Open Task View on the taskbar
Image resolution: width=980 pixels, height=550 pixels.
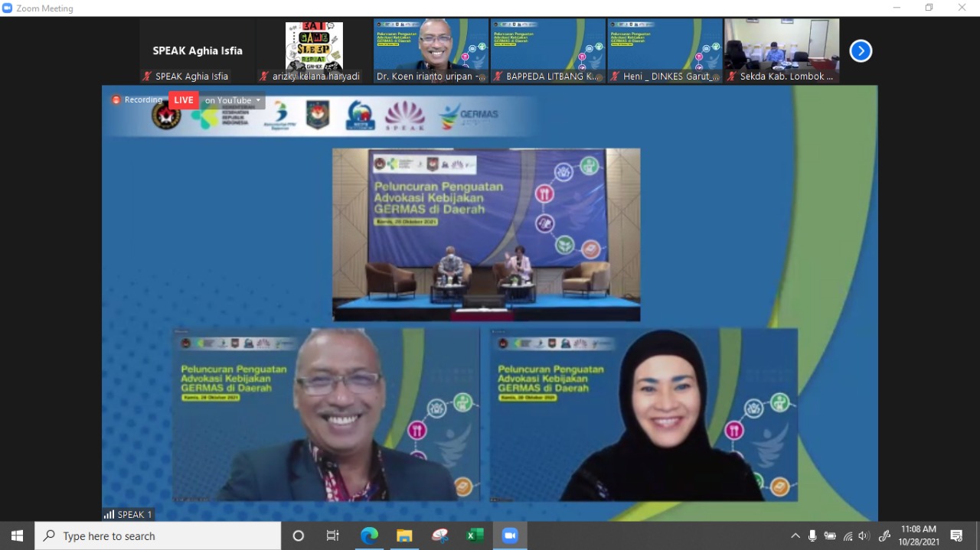(x=333, y=536)
